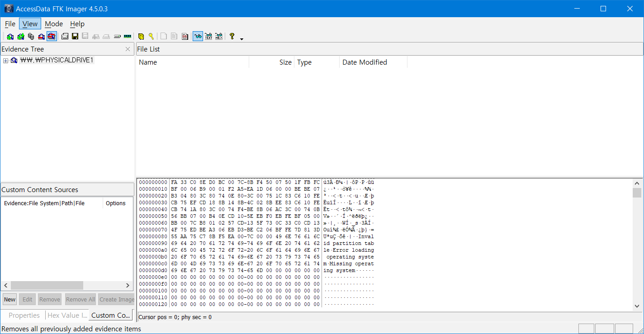Open the View menu
The height and width of the screenshot is (334, 644).
click(x=30, y=24)
